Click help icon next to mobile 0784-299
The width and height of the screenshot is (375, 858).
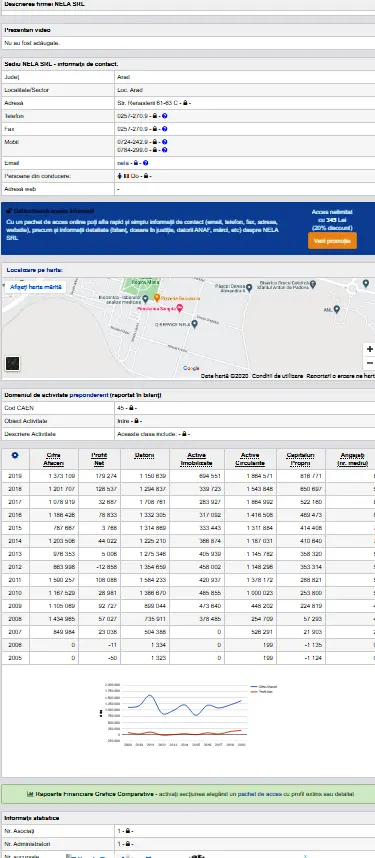165,149
